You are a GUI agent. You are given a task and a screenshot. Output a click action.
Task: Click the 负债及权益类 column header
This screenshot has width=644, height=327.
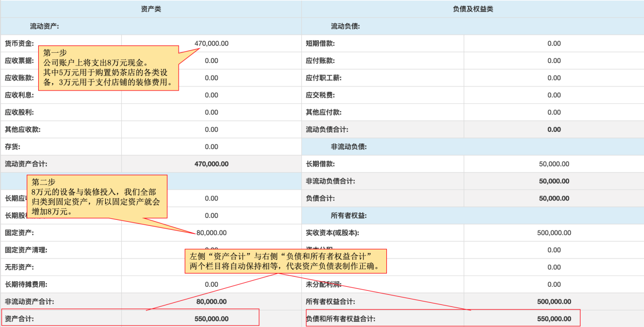[472, 9]
